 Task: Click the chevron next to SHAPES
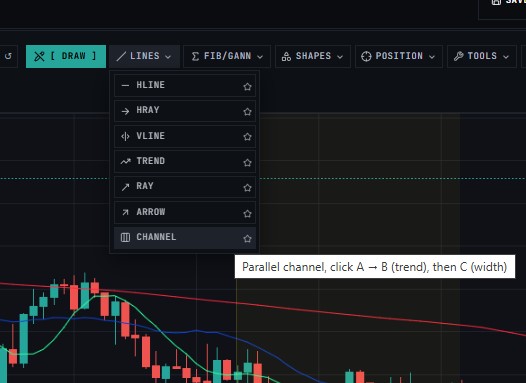(340, 57)
